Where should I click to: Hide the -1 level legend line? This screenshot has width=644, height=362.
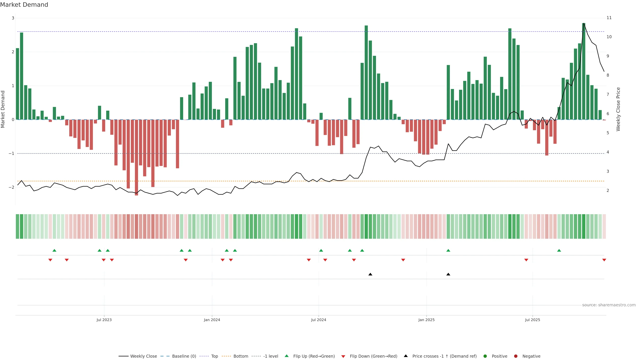click(271, 356)
